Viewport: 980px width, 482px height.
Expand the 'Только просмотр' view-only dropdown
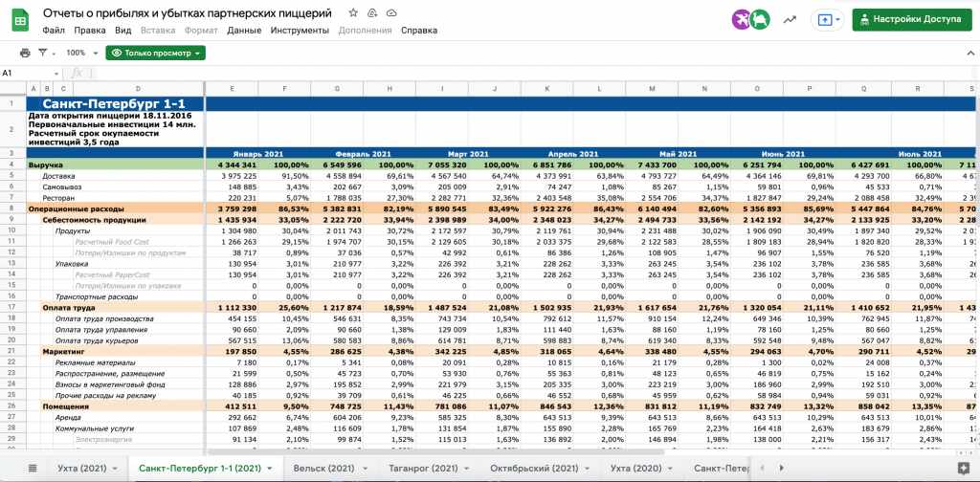coord(155,54)
